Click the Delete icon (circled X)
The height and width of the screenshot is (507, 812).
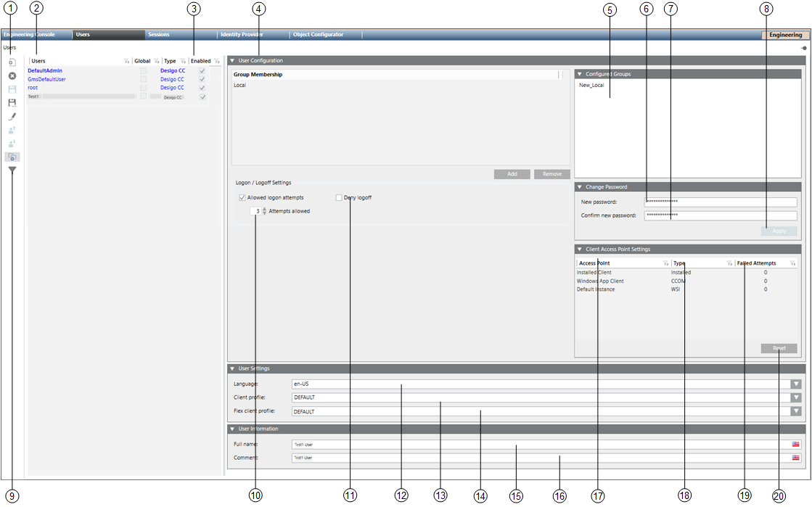pyautogui.click(x=12, y=75)
